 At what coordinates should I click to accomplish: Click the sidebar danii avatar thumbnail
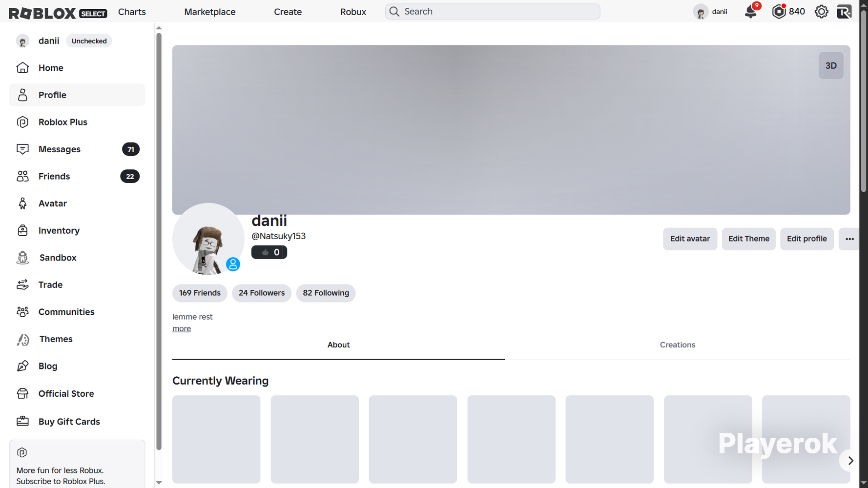(x=22, y=41)
